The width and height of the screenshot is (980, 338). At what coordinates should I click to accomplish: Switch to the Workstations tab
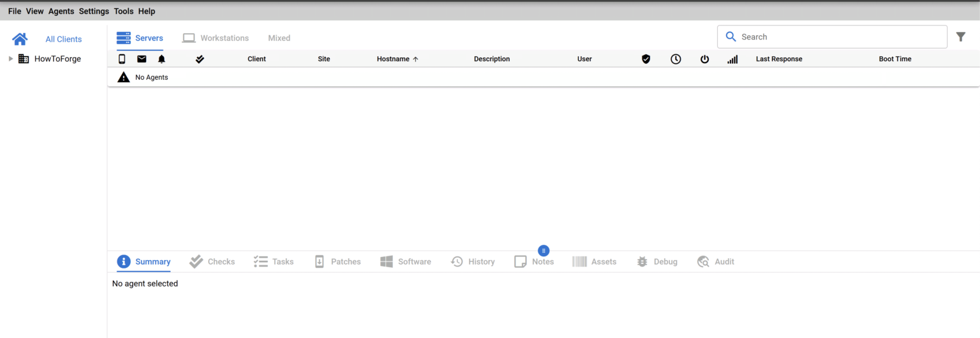[216, 38]
